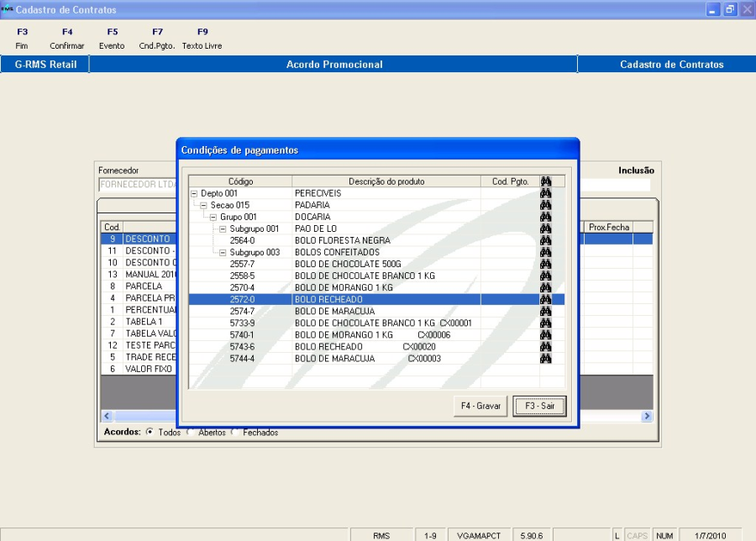The image size is (756, 541).
Task: Click binoculars icon for product 5740-1
Action: 545,334
